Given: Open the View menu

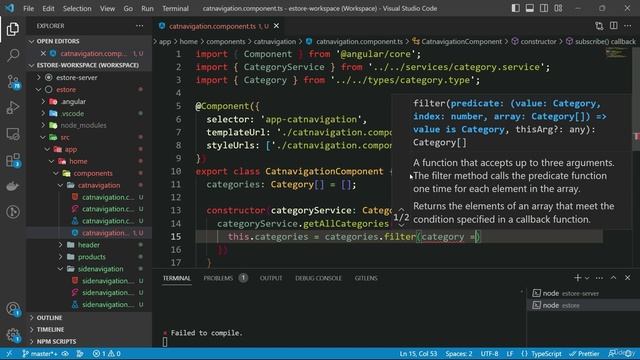Looking at the screenshot, I should (107, 8).
